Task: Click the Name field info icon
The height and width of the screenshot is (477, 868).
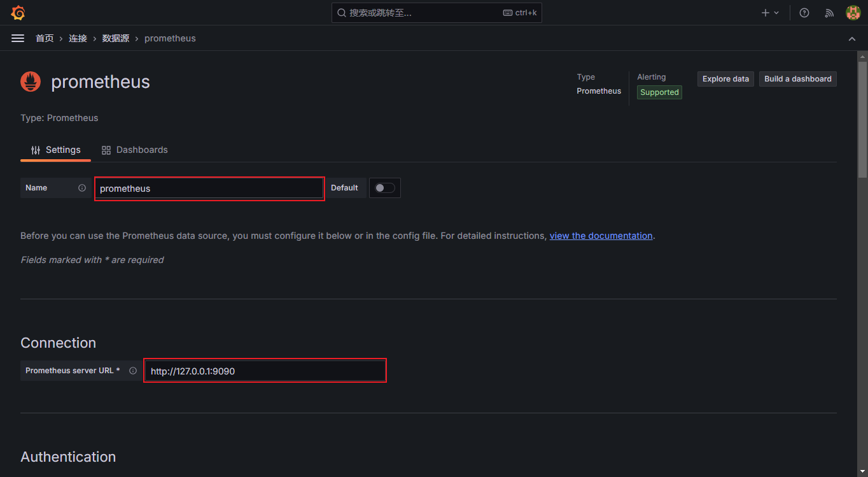Action: click(x=82, y=188)
